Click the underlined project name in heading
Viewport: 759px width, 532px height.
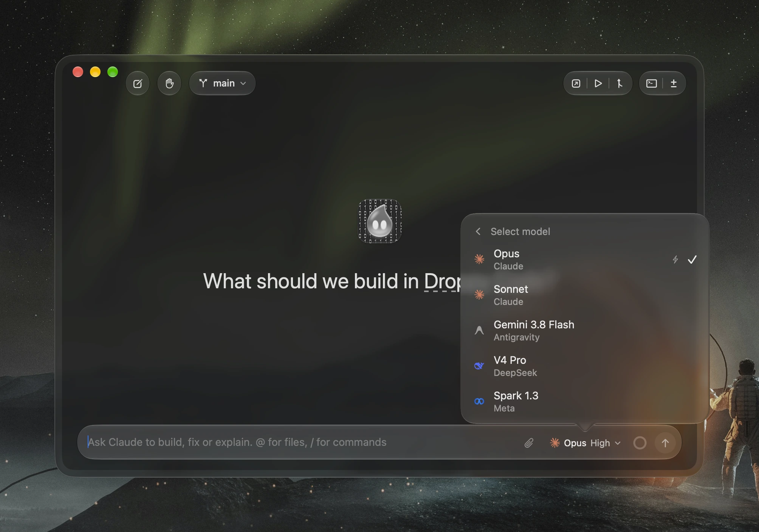442,281
